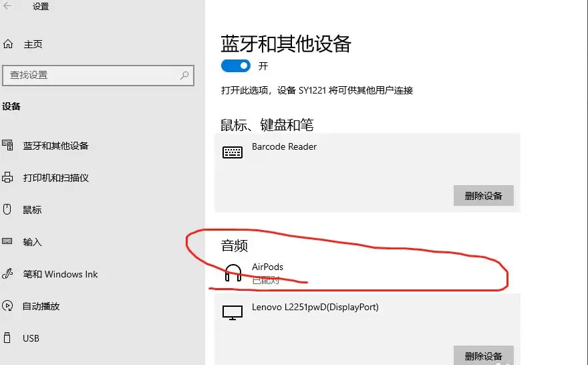Viewport: 588px width, 365px height.
Task: Turn off the Bluetooth 开 toggle switch
Action: (x=235, y=66)
